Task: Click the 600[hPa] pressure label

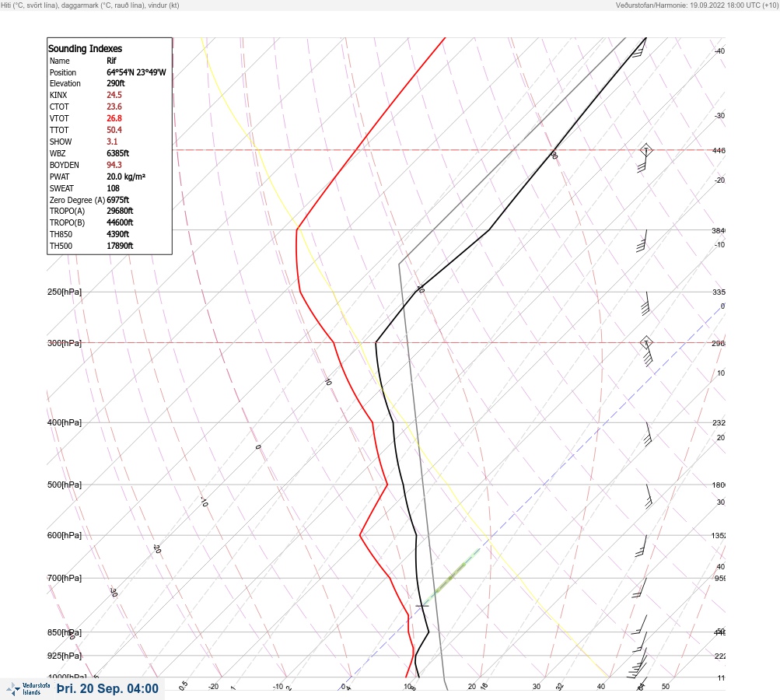Action: coord(65,536)
